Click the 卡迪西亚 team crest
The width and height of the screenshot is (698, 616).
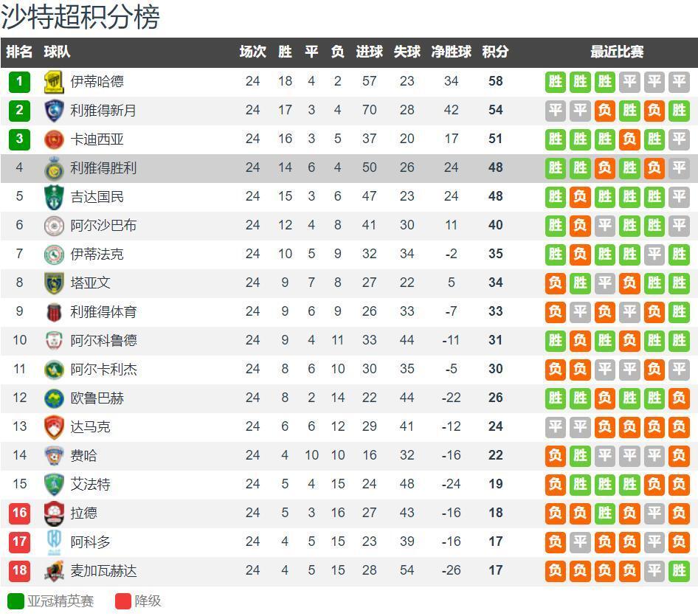tap(54, 139)
